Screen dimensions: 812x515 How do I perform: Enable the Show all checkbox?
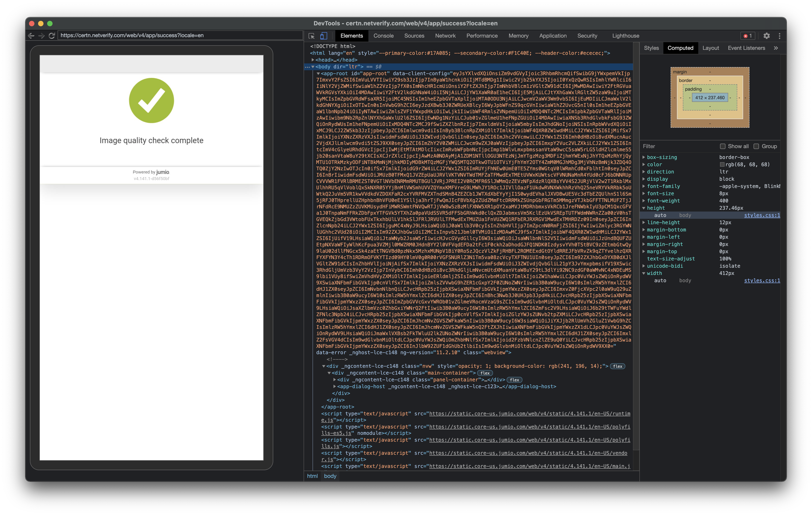click(723, 146)
